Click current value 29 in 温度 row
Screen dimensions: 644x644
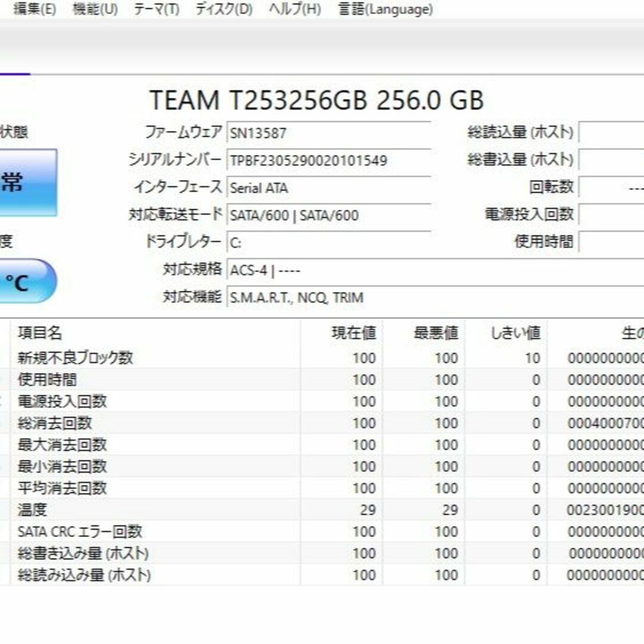368,510
